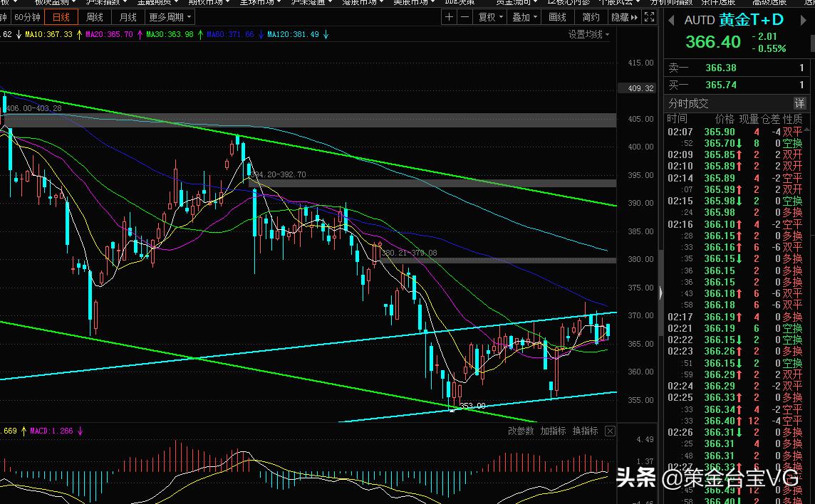Select the 02:07 trade row at 365.90
This screenshot has height=504, width=815.
(x=734, y=132)
